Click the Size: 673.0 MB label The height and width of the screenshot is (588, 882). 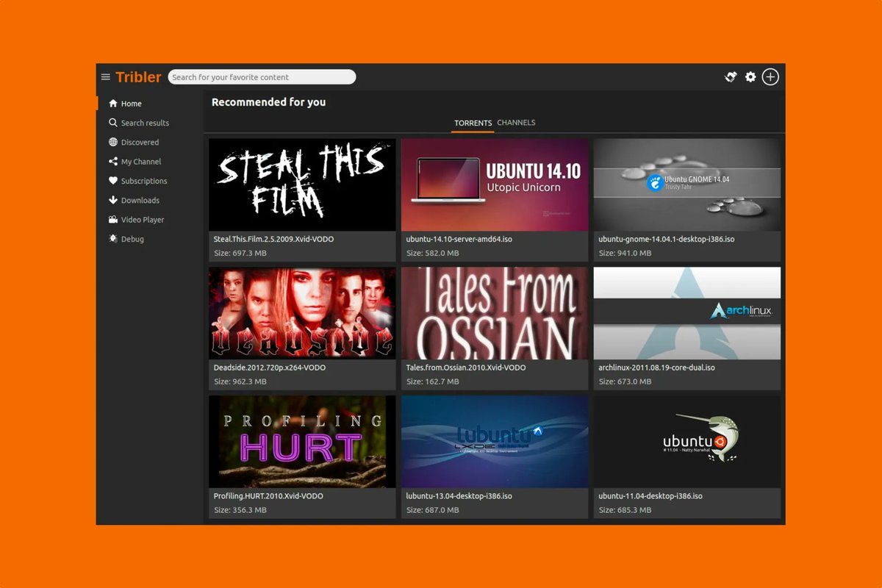click(x=625, y=381)
